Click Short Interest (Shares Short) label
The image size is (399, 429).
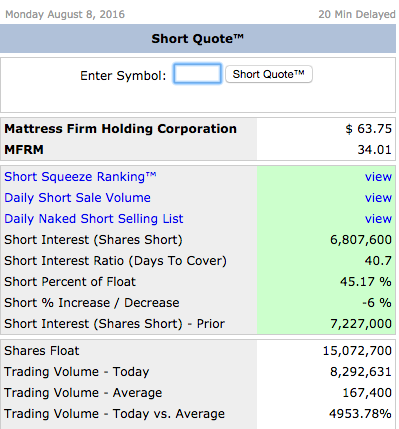tap(93, 240)
